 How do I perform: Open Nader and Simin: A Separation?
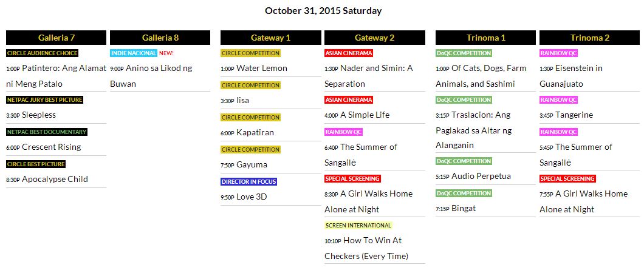pyautogui.click(x=376, y=69)
